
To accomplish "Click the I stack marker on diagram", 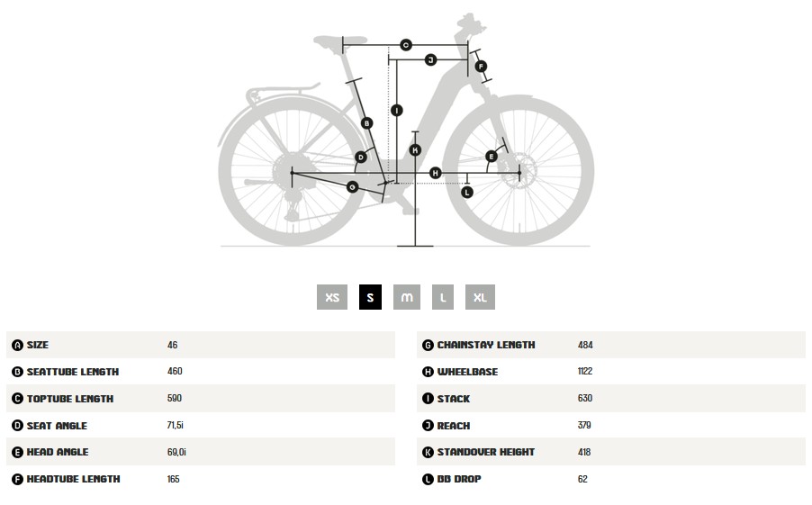I will click(x=397, y=111).
